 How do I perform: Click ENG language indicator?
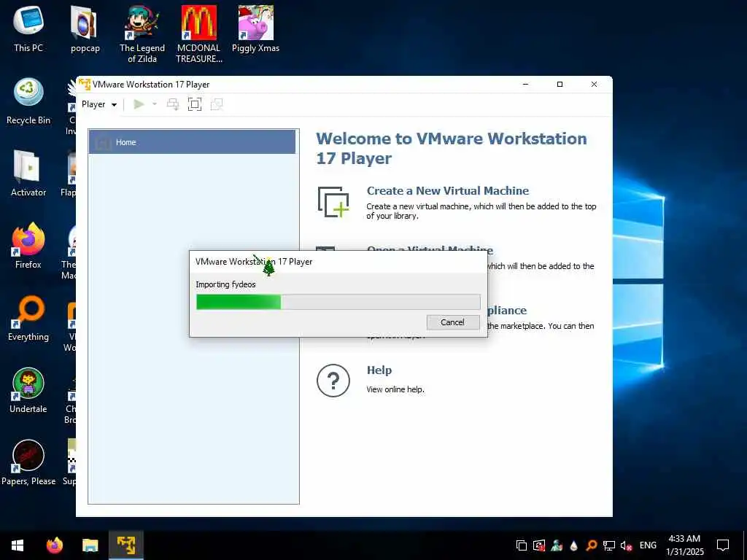648,545
